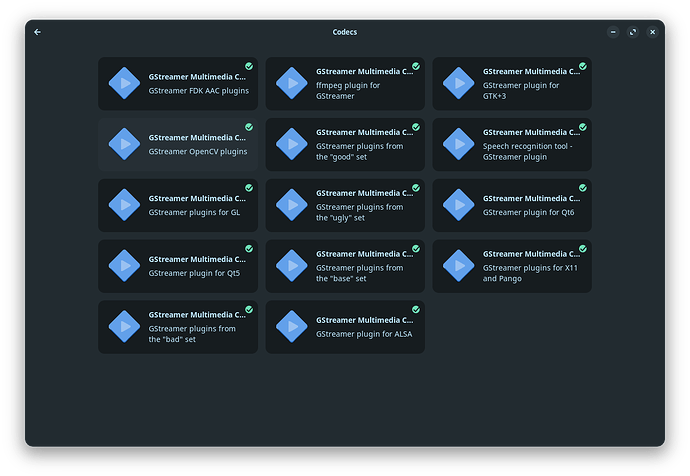This screenshot has width=690, height=476.
Task: Click the diamond icon of plugins for GL
Action: coord(125,205)
